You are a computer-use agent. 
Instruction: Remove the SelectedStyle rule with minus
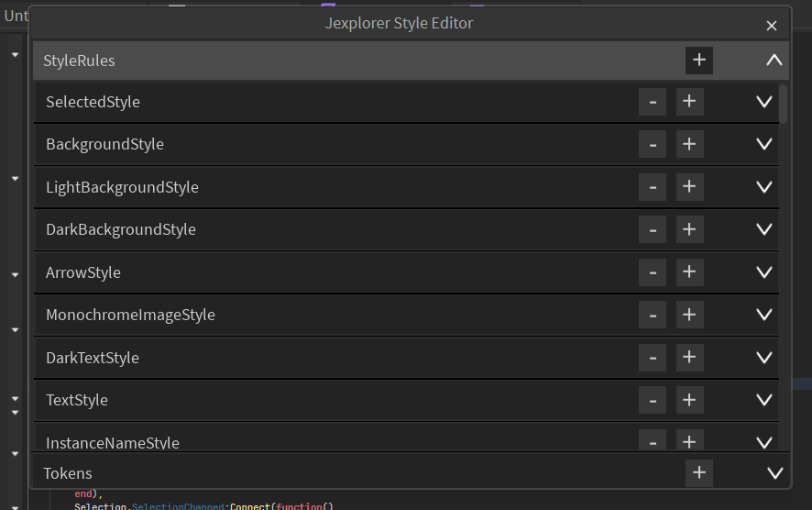pos(652,102)
